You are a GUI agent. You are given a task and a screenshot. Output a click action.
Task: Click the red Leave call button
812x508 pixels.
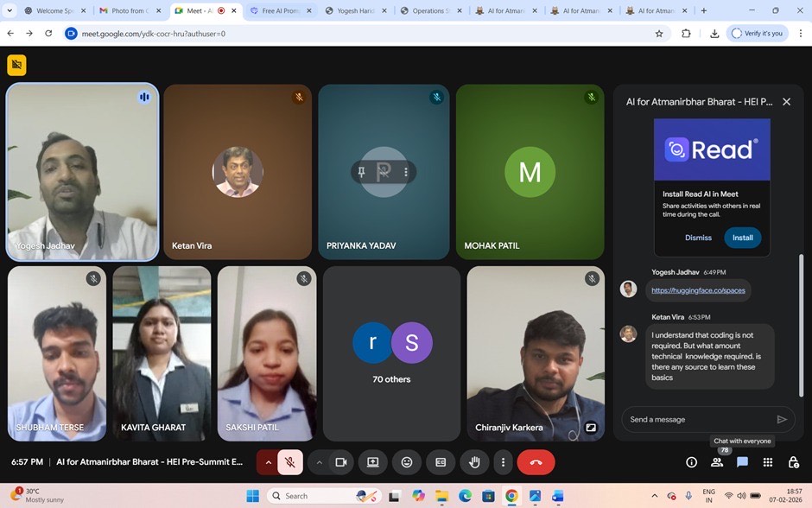536,462
